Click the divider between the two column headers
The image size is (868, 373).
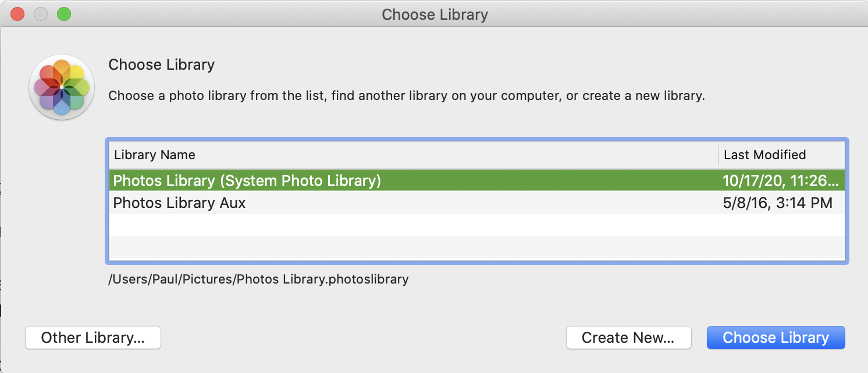coord(718,155)
